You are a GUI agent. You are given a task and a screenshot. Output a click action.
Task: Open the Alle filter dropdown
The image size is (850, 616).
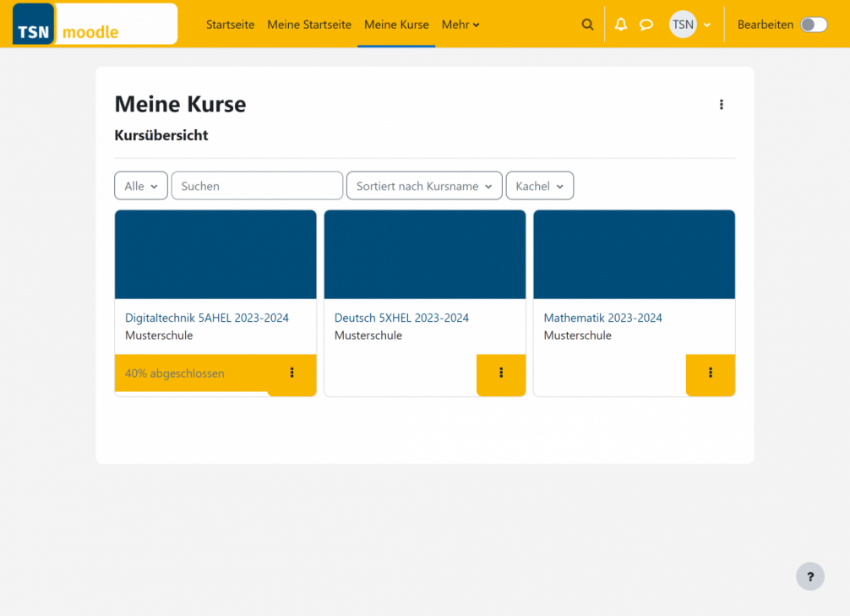(140, 186)
